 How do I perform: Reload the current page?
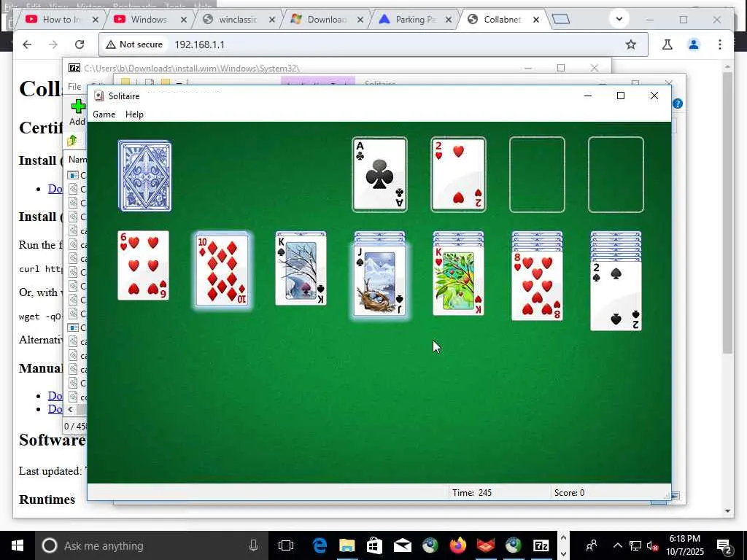click(80, 44)
